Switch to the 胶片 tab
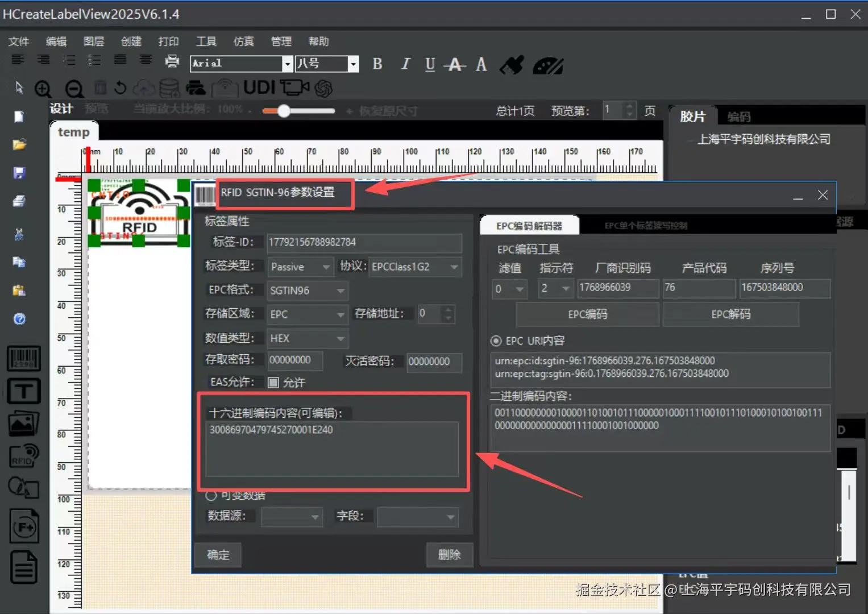 [x=692, y=117]
